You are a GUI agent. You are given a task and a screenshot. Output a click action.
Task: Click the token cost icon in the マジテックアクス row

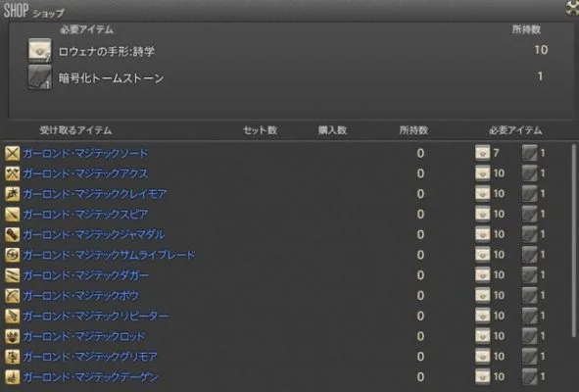[483, 173]
